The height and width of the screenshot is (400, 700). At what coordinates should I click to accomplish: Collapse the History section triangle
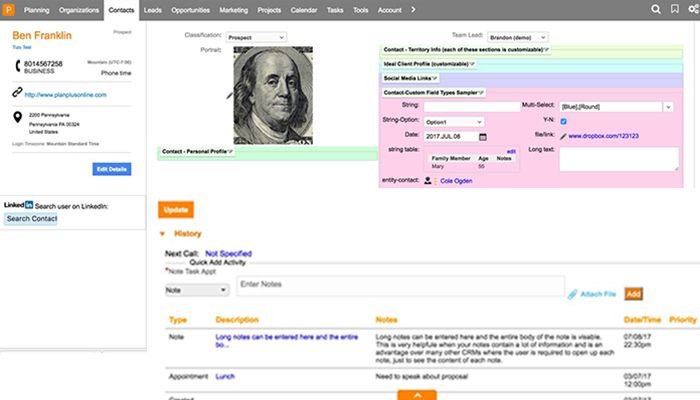click(162, 233)
